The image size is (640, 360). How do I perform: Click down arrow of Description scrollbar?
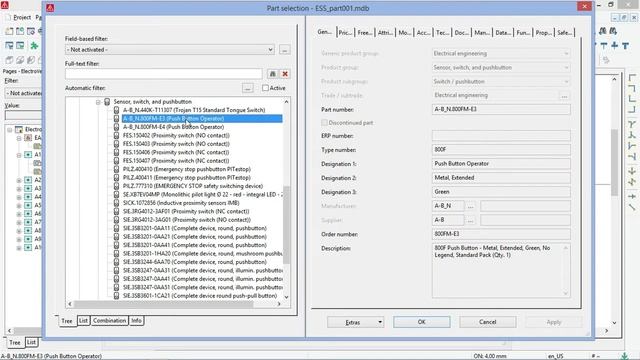tap(566, 293)
